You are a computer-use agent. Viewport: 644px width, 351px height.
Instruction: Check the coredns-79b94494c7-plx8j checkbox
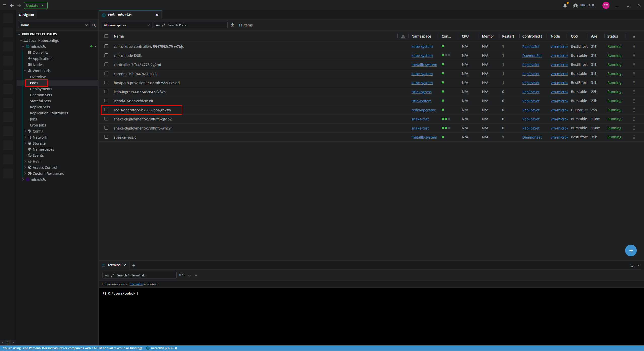[x=106, y=74]
